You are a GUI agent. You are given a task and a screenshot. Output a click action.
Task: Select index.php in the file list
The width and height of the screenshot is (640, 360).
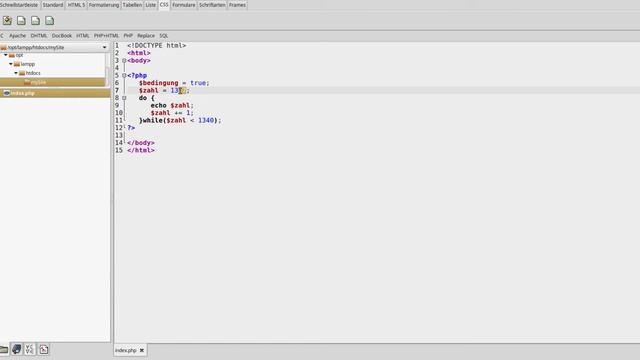coord(55,93)
